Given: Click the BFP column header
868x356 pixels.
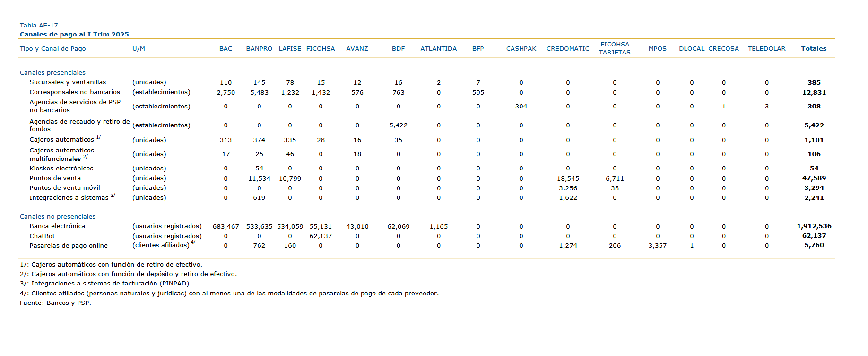Looking at the screenshot, I should point(478,49).
